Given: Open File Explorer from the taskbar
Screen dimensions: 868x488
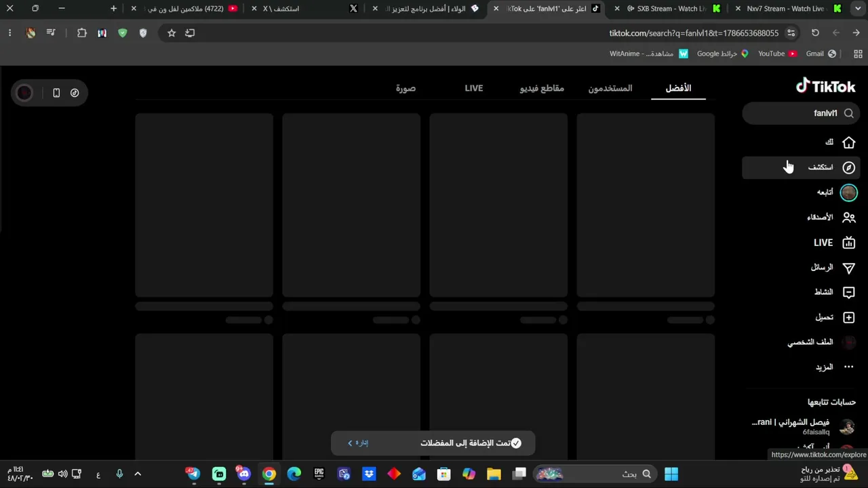Looking at the screenshot, I should click(x=494, y=474).
